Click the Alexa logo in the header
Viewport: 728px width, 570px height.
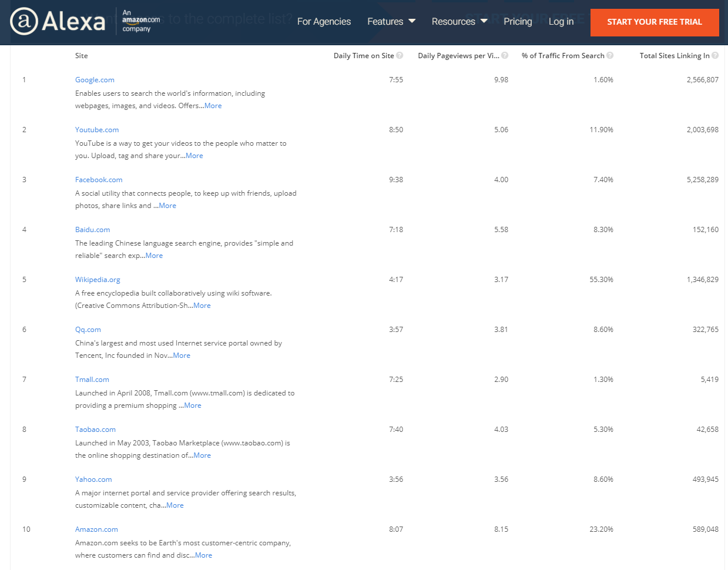pyautogui.click(x=58, y=22)
